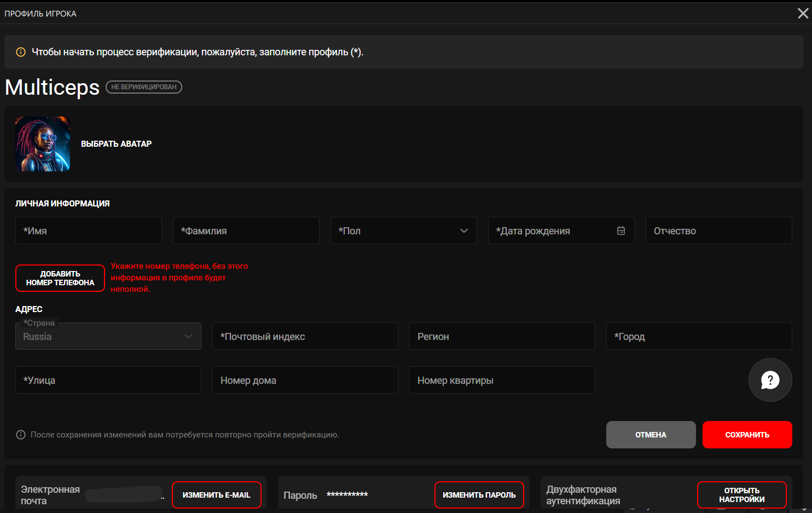Click the calendar icon in birth date field
Image resolution: width=812 pixels, height=513 pixels.
coord(620,230)
